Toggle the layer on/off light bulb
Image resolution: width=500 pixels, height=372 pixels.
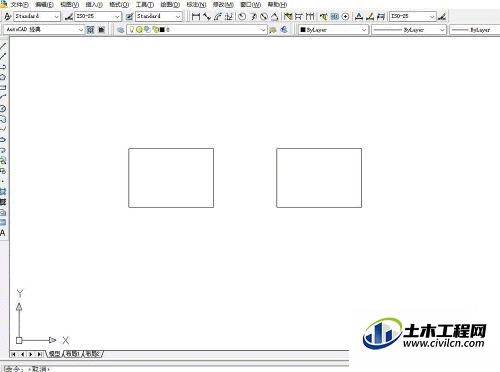coord(132,30)
